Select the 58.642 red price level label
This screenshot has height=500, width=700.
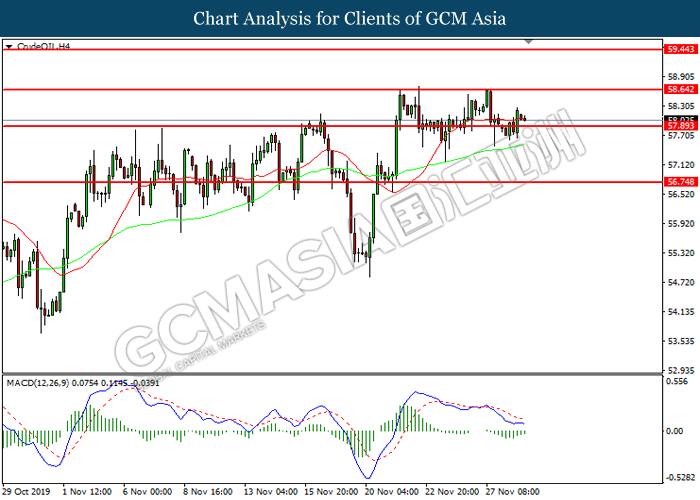681,89
